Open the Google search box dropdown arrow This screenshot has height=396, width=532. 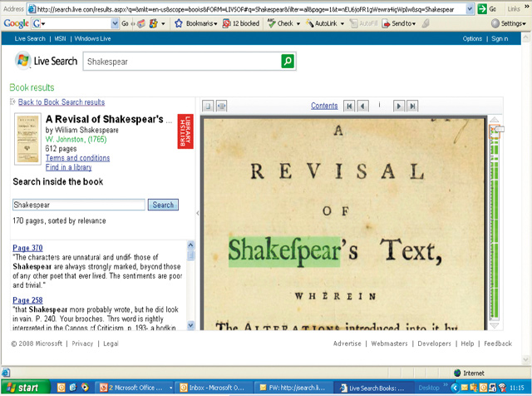point(115,23)
